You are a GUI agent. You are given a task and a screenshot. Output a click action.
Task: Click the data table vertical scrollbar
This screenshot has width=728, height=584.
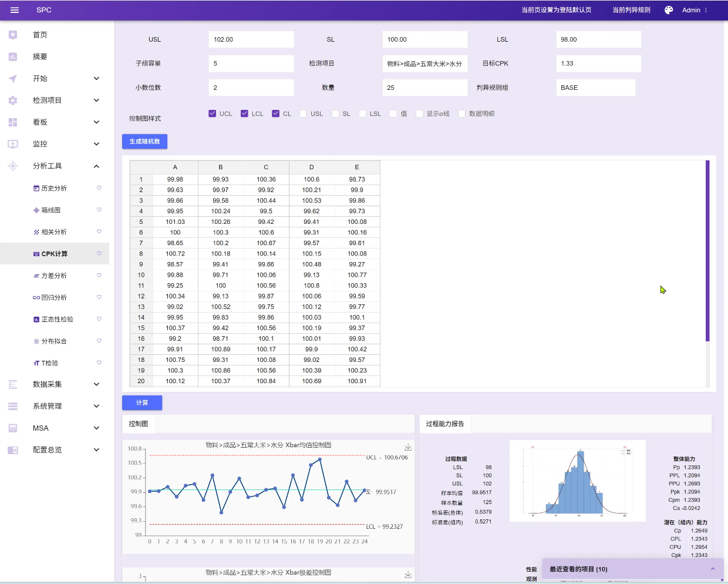(x=707, y=251)
